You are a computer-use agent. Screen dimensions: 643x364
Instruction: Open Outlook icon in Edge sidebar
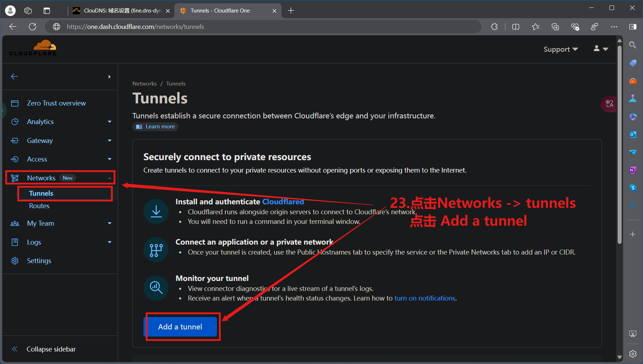[x=633, y=134]
